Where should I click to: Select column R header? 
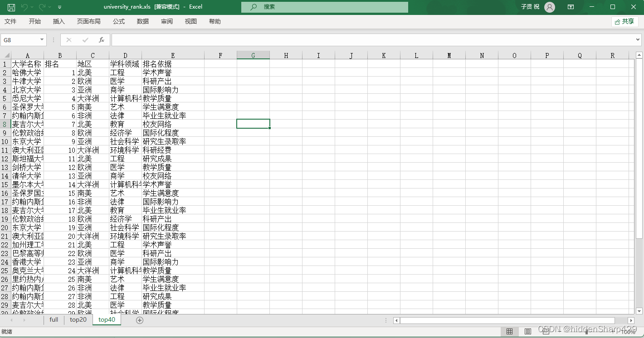tap(612, 55)
